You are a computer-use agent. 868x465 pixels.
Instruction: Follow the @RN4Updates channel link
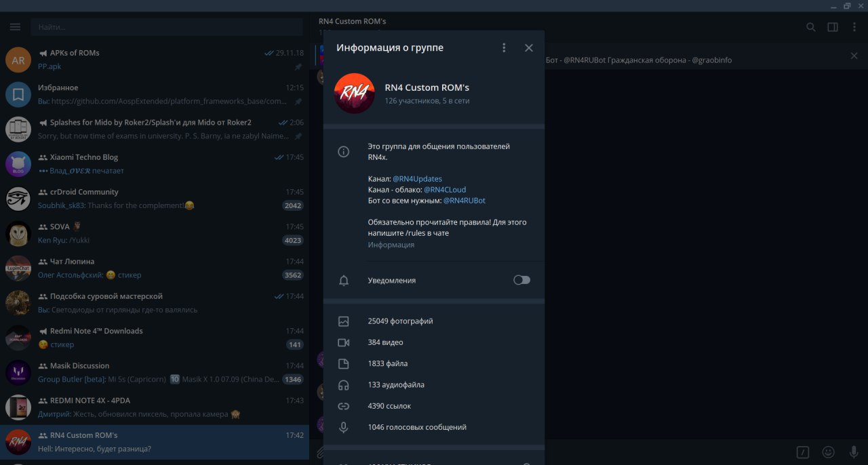(417, 179)
